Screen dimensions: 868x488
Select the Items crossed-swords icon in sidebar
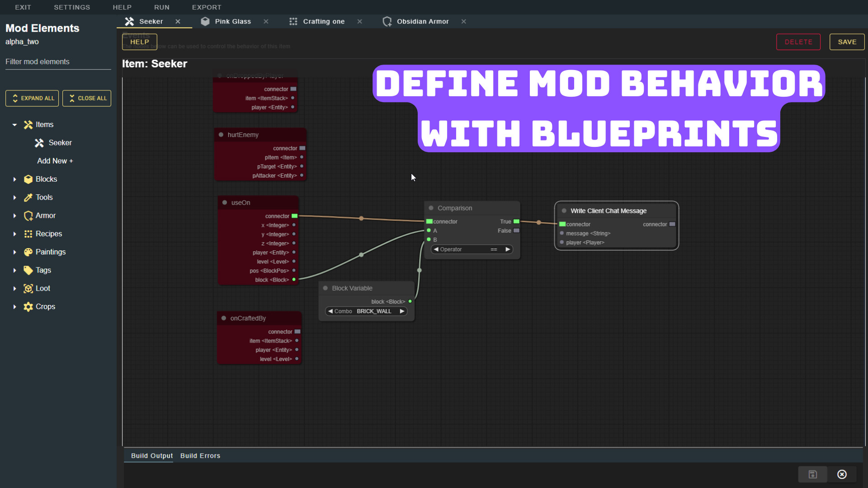[27, 124]
